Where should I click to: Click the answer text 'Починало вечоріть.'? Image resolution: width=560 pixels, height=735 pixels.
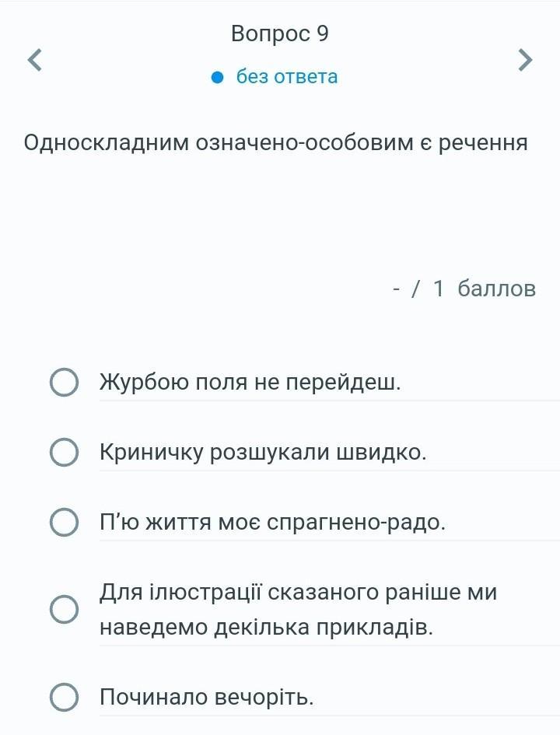point(207,697)
